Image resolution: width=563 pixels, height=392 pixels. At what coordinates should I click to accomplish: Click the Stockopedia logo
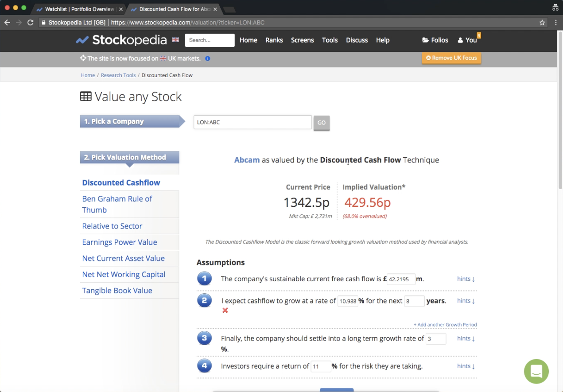(x=121, y=40)
